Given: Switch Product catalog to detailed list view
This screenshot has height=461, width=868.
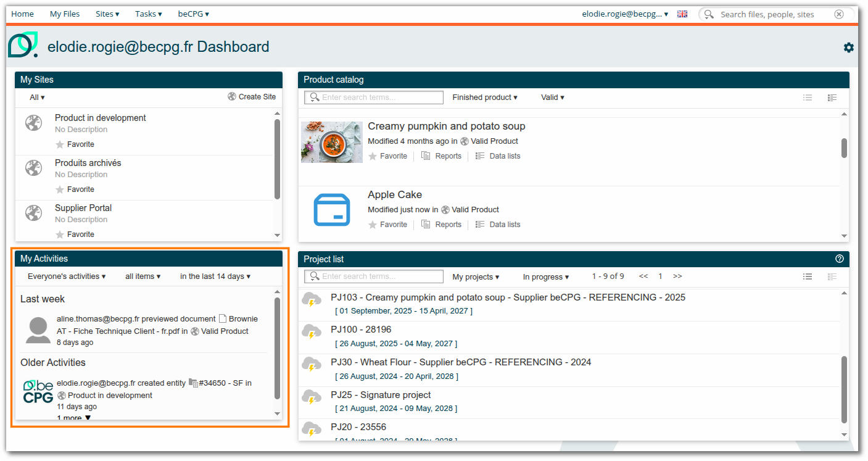Looking at the screenshot, I should (832, 98).
